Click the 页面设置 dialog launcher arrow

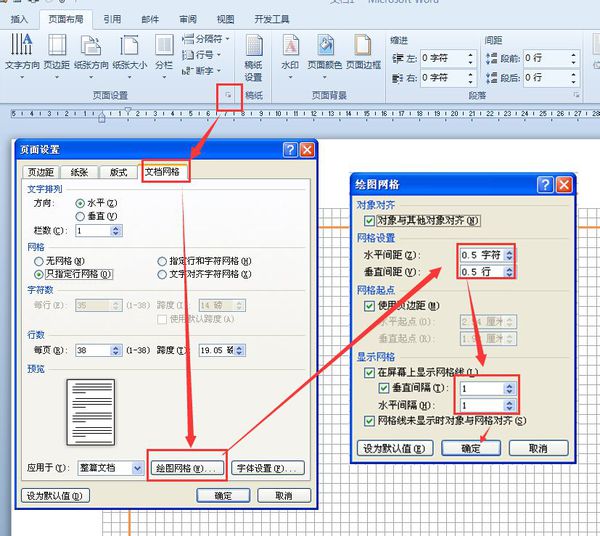[x=228, y=95]
